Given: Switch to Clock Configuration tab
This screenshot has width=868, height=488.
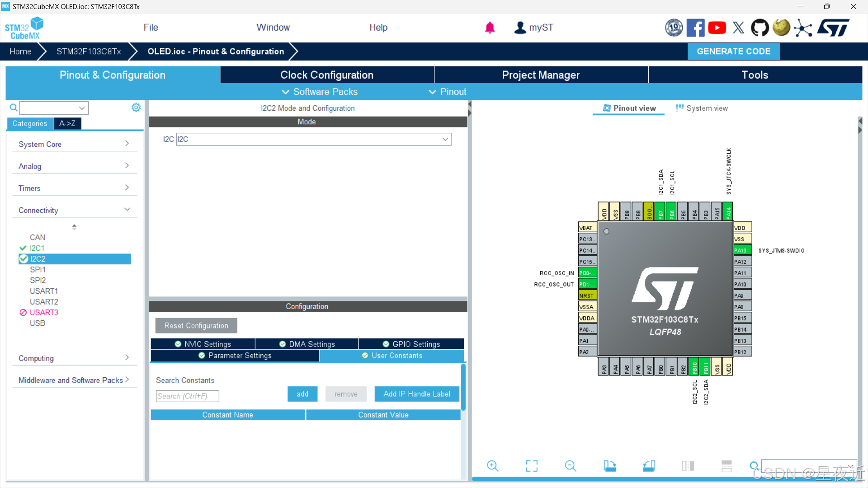Looking at the screenshot, I should click(326, 75).
